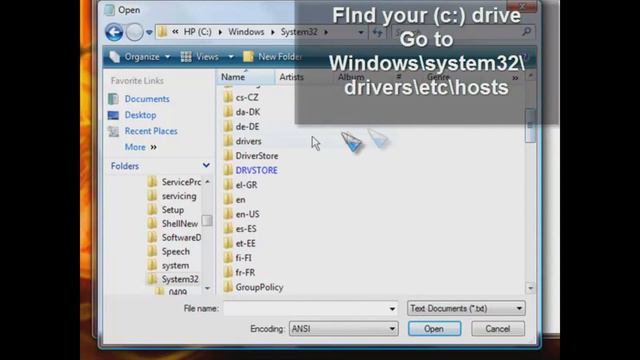Click Windows in the address path
The height and width of the screenshot is (360, 640).
coord(246,32)
